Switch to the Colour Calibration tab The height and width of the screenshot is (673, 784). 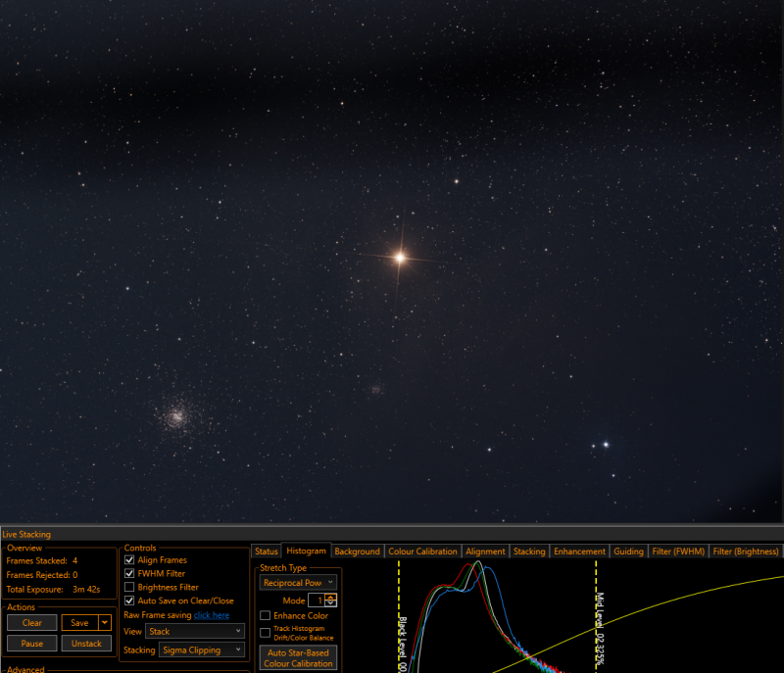[422, 552]
